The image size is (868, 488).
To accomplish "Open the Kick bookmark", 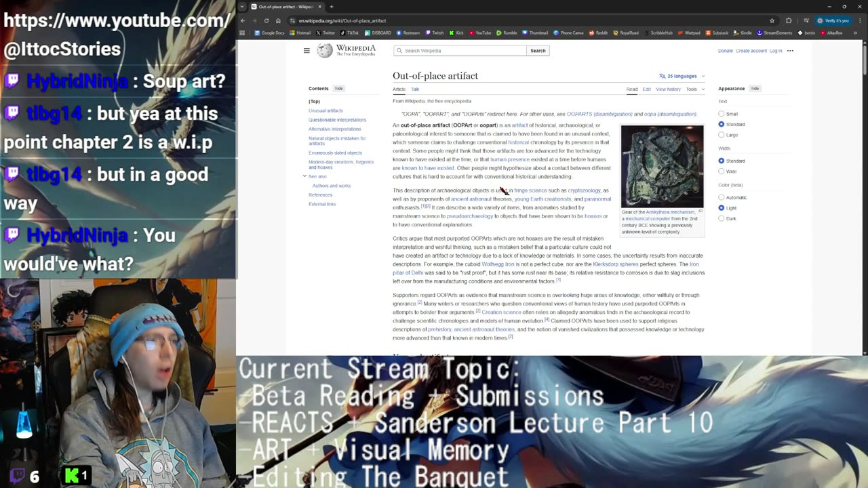I will coord(456,33).
